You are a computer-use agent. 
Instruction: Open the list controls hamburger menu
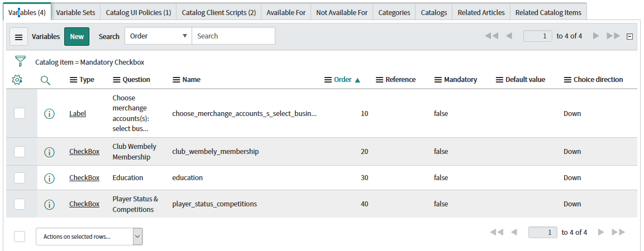(19, 37)
